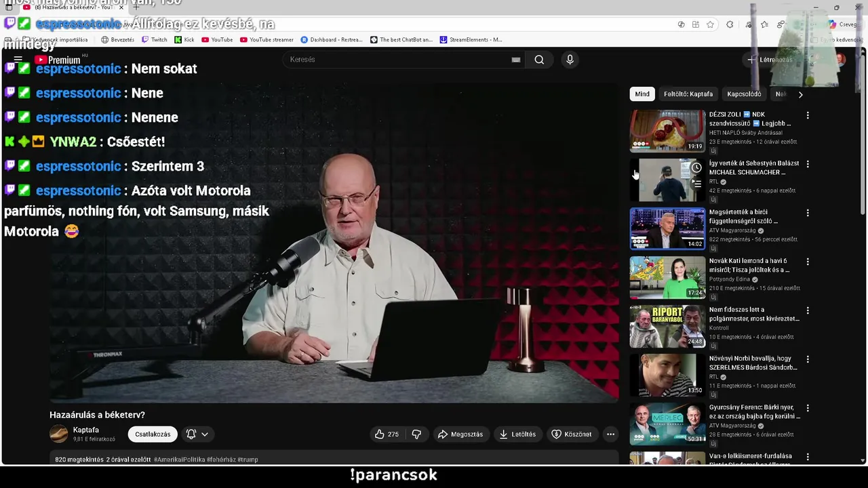Click the Hazaárulás a béketerv? video title

pyautogui.click(x=97, y=415)
